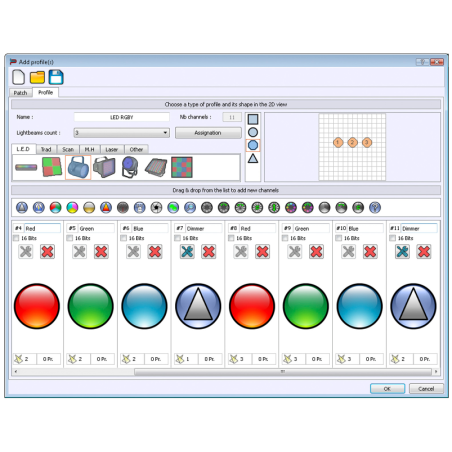452x452 pixels.
Task: Select the tilted LED wash panel fixture icon
Action: click(x=156, y=167)
